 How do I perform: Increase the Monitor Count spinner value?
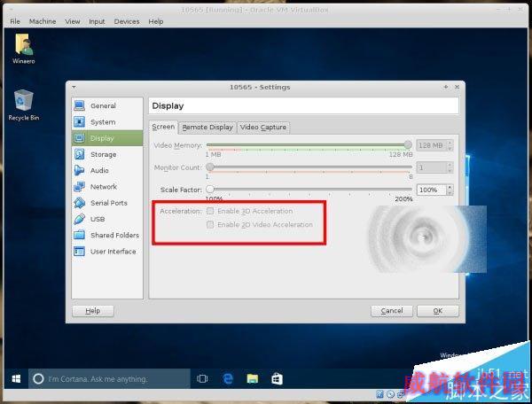click(x=450, y=165)
